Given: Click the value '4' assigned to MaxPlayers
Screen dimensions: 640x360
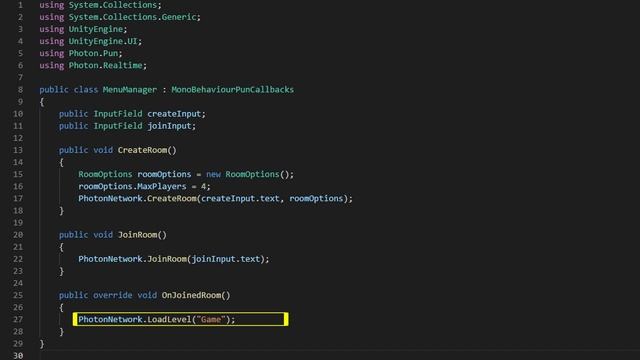Looking at the screenshot, I should [203, 187].
